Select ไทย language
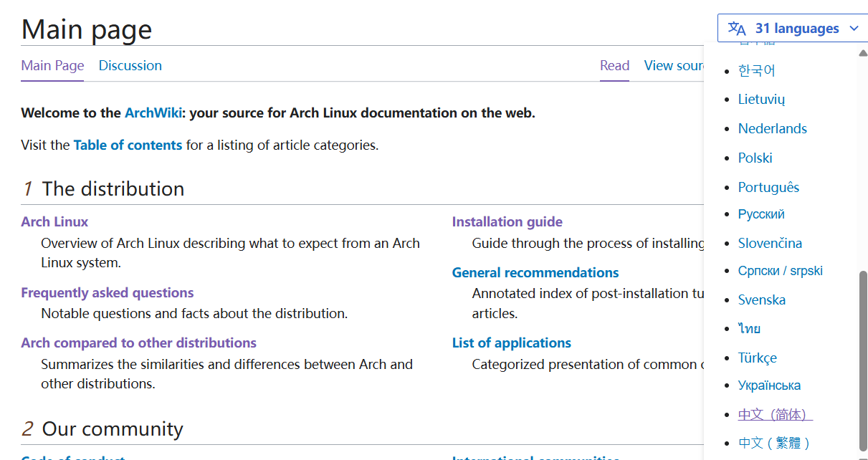Viewport: 868px width, 460px height. pos(750,329)
